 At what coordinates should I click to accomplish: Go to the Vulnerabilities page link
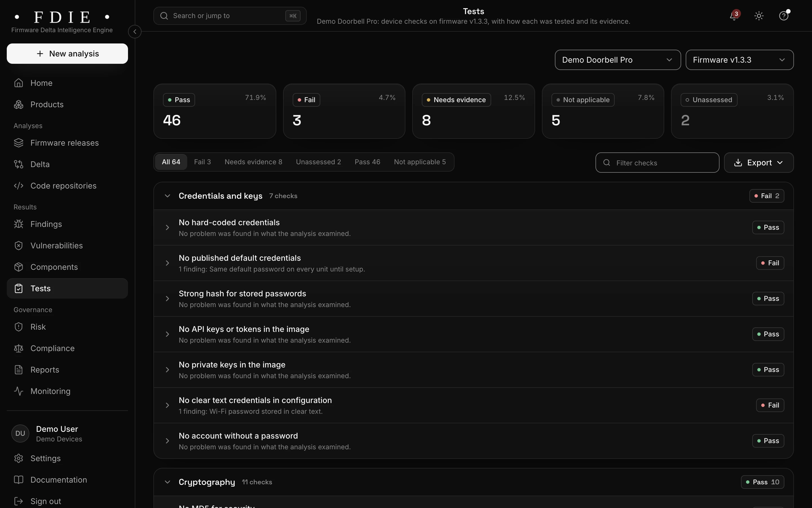click(x=67, y=246)
